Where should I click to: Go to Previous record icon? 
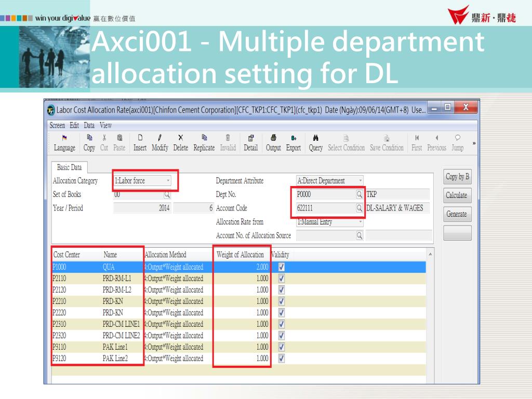(436, 137)
